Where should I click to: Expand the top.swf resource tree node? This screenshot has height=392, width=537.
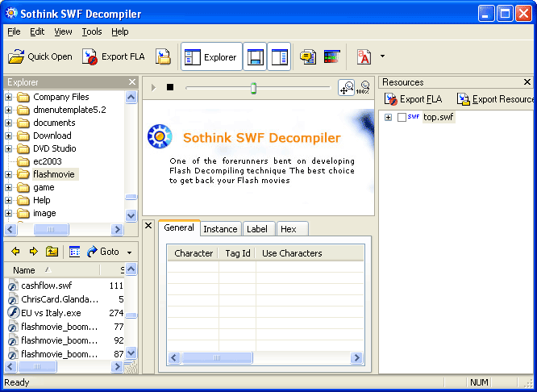tap(388, 118)
